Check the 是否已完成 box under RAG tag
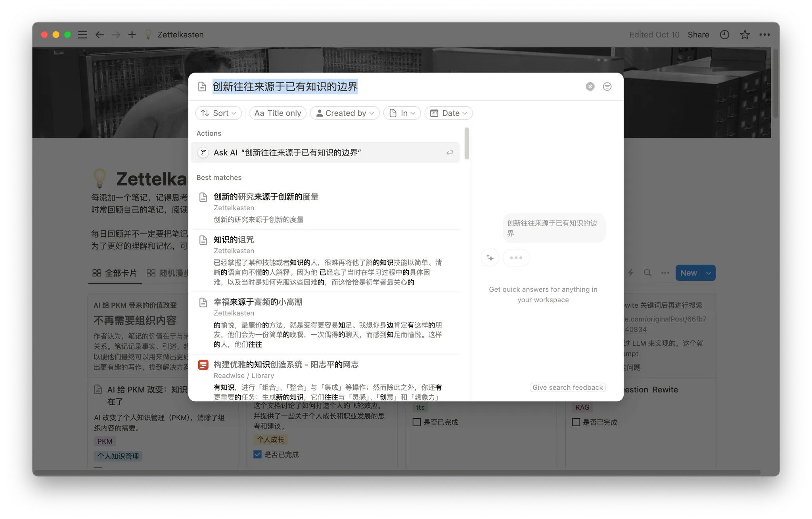 click(x=576, y=422)
